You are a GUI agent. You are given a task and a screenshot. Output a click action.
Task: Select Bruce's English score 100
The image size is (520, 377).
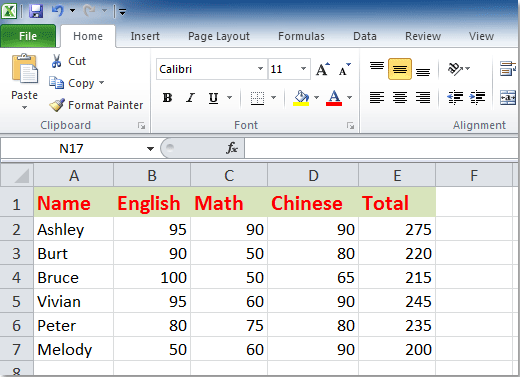[152, 277]
